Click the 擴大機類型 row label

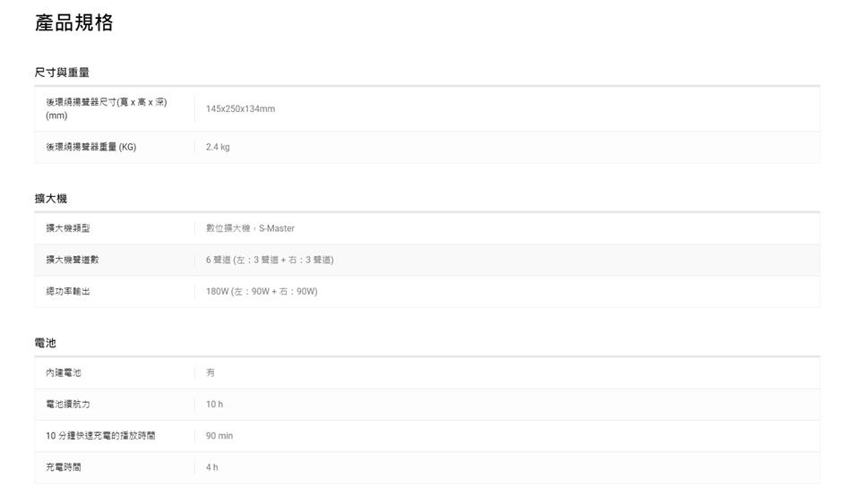pyautogui.click(x=68, y=228)
